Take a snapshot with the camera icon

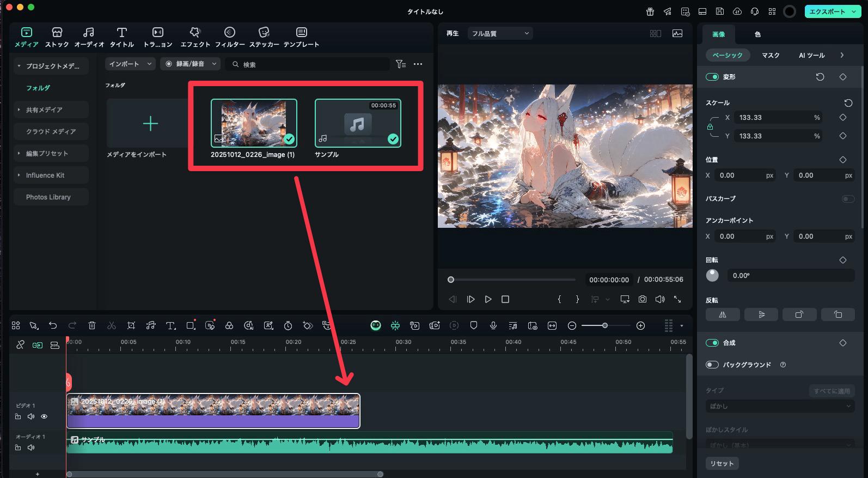[643, 299]
